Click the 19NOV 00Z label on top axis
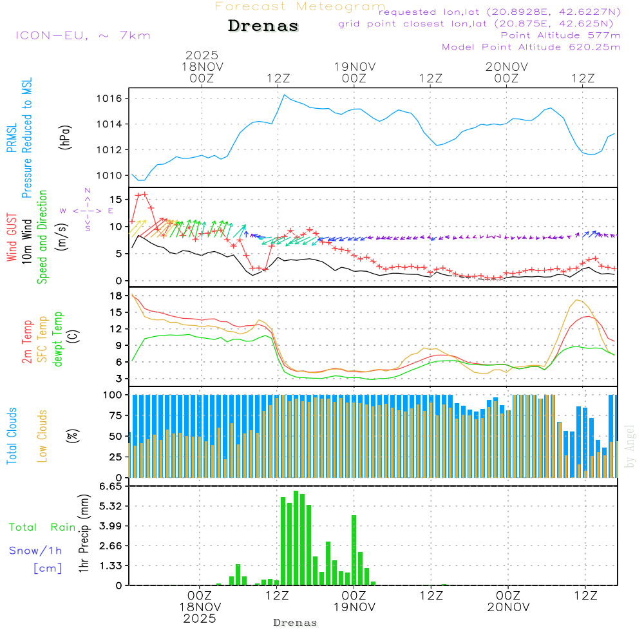The image size is (644, 644). [354, 72]
